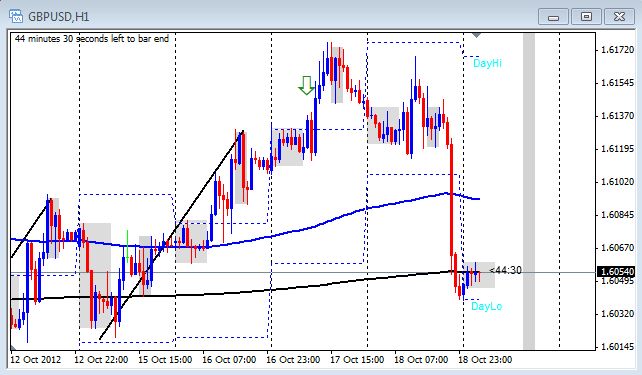Click the GBPUSD chart window icon
Image resolution: width=642 pixels, height=375 pixels.
[16, 16]
